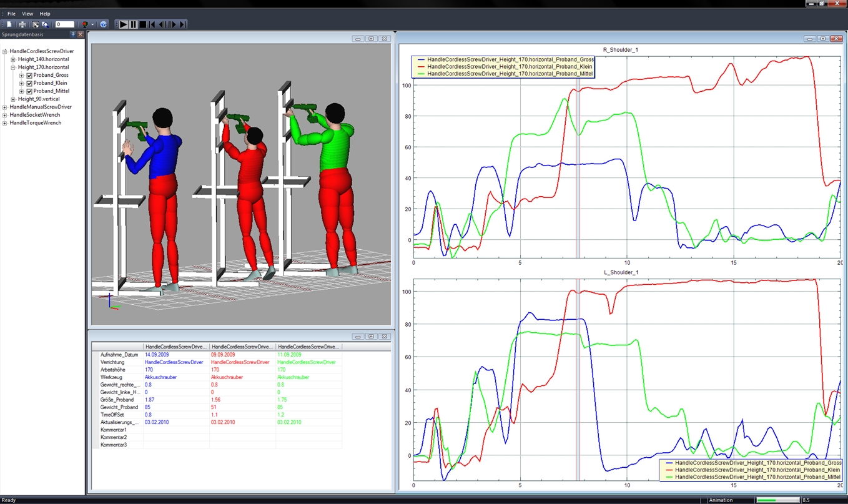Image resolution: width=848 pixels, height=504 pixels.
Task: Step one frame forward
Action: (172, 24)
